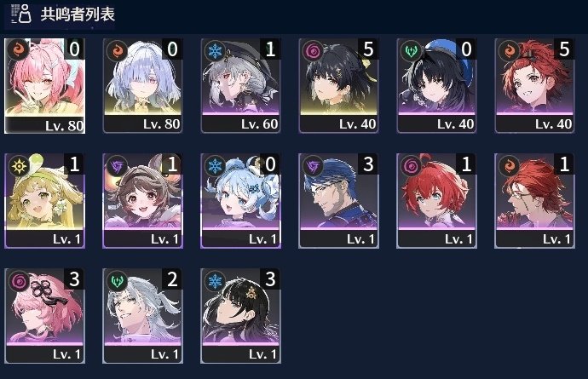
Task: Select the blue beret Lv. 40 character
Action: point(436,86)
